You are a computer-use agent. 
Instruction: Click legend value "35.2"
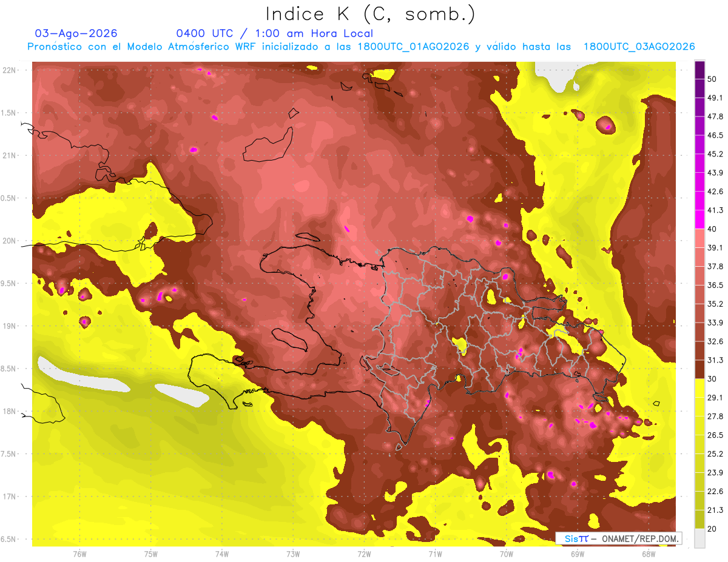(x=715, y=304)
